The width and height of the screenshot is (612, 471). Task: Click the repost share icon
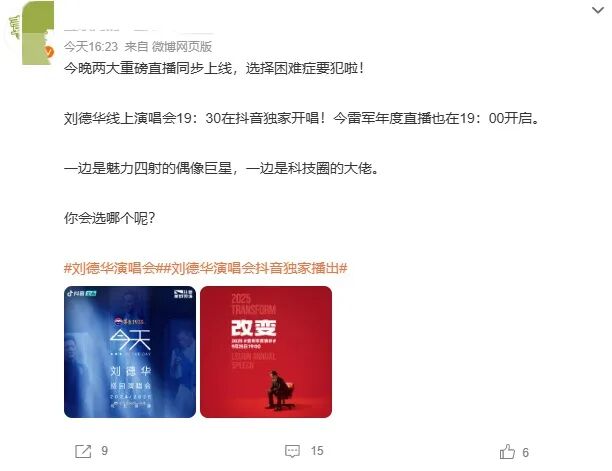pyautogui.click(x=83, y=451)
